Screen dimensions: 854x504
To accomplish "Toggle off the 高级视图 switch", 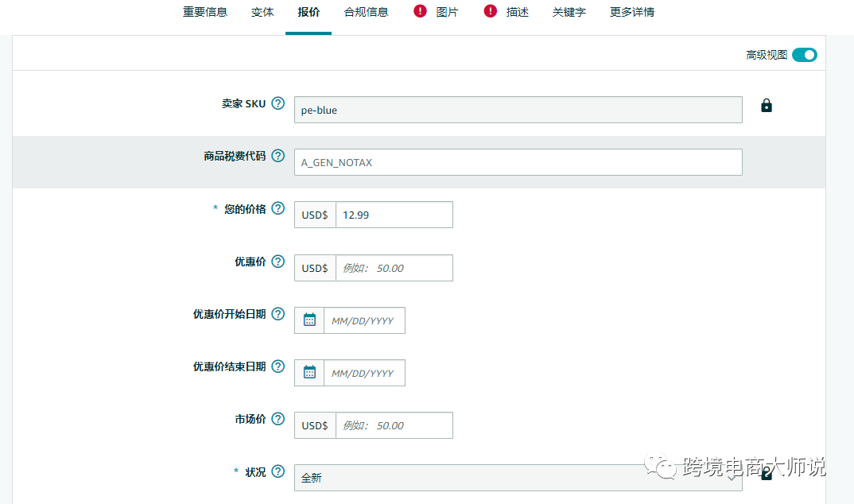I will [x=803, y=55].
